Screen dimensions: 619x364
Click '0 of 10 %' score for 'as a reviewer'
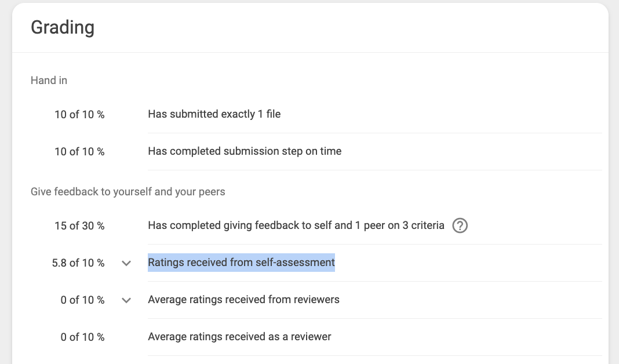[x=82, y=337]
